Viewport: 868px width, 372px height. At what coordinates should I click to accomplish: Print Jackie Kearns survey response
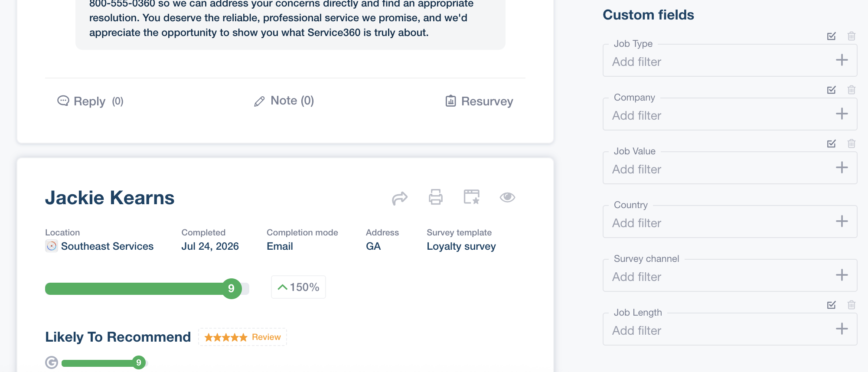coord(435,197)
